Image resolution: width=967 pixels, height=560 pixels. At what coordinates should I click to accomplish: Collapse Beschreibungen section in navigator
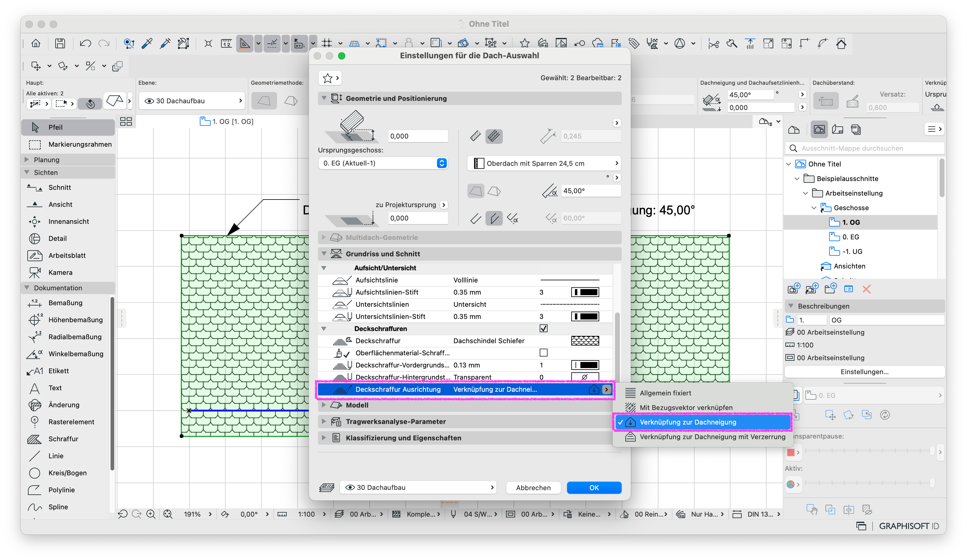point(791,306)
